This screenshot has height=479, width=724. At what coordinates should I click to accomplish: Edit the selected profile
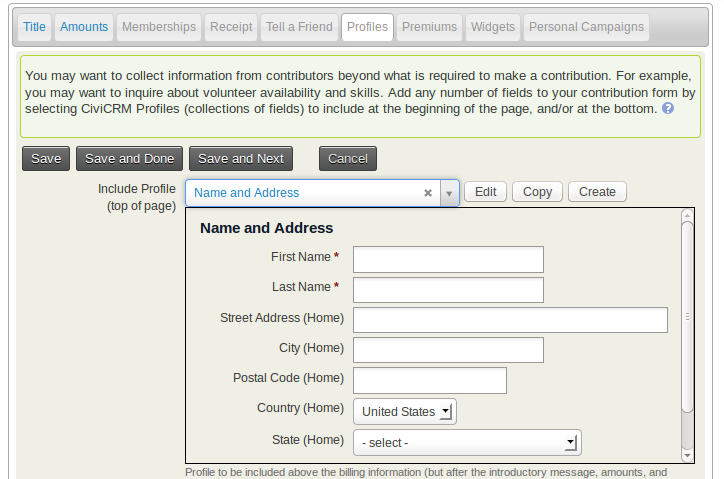[x=486, y=192]
